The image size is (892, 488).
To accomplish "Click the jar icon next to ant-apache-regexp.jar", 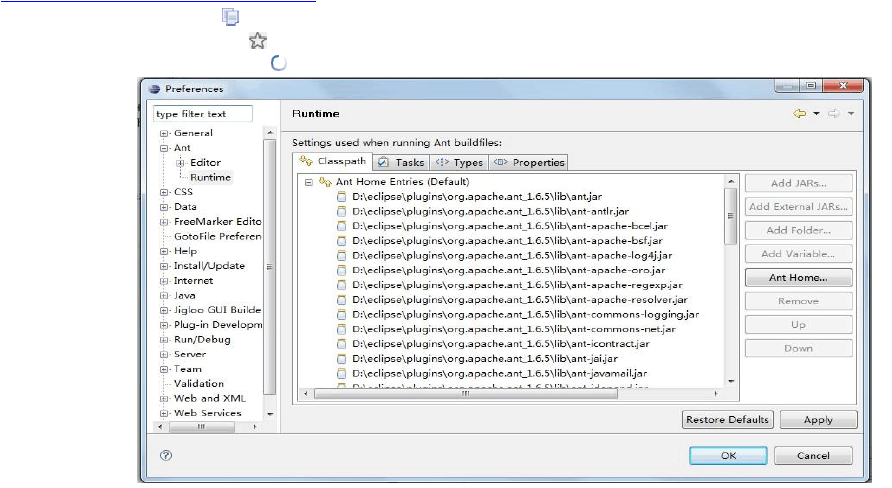I will pyautogui.click(x=341, y=286).
